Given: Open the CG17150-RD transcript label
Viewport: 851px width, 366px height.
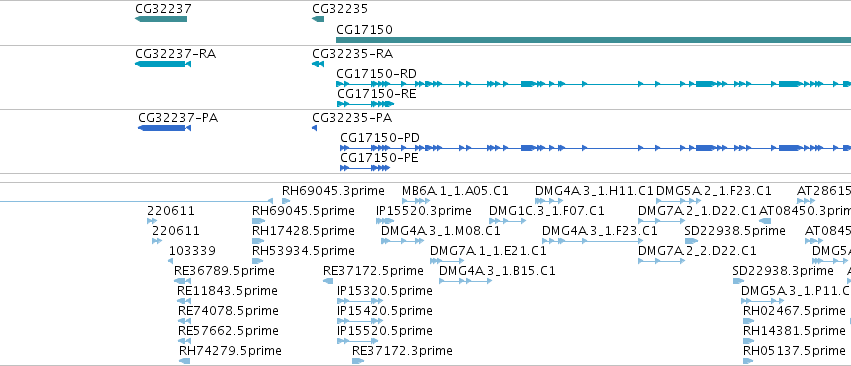Looking at the screenshot, I should (x=377, y=73).
